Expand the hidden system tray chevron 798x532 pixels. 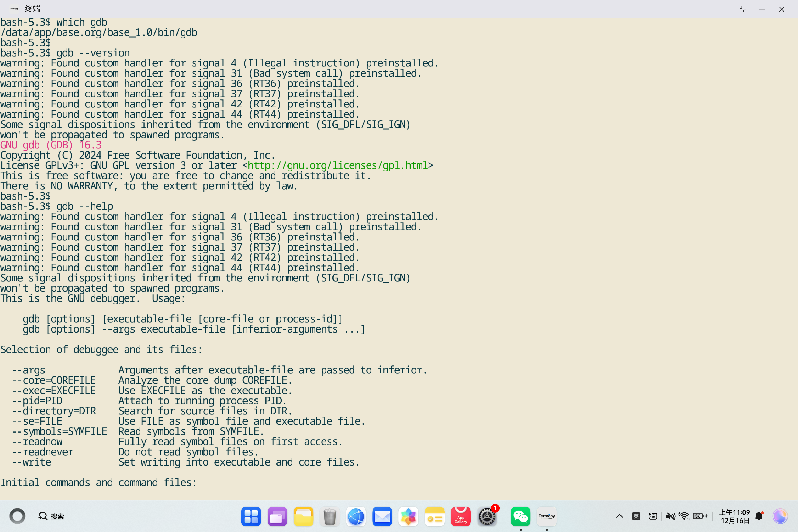coord(619,516)
